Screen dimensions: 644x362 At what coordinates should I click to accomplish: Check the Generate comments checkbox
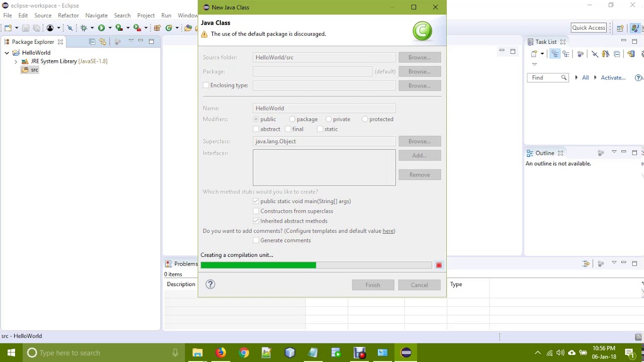(256, 240)
